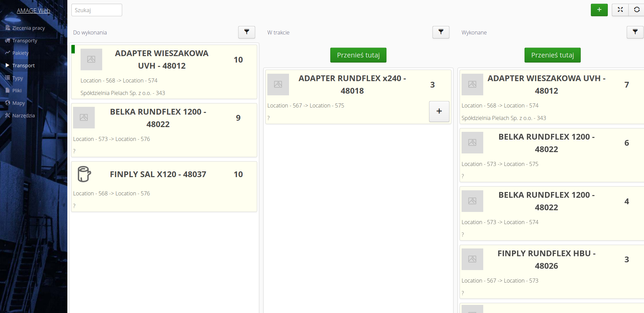The height and width of the screenshot is (313, 644).
Task: Open Zlecenia pracy in sidebar
Action: tap(28, 28)
